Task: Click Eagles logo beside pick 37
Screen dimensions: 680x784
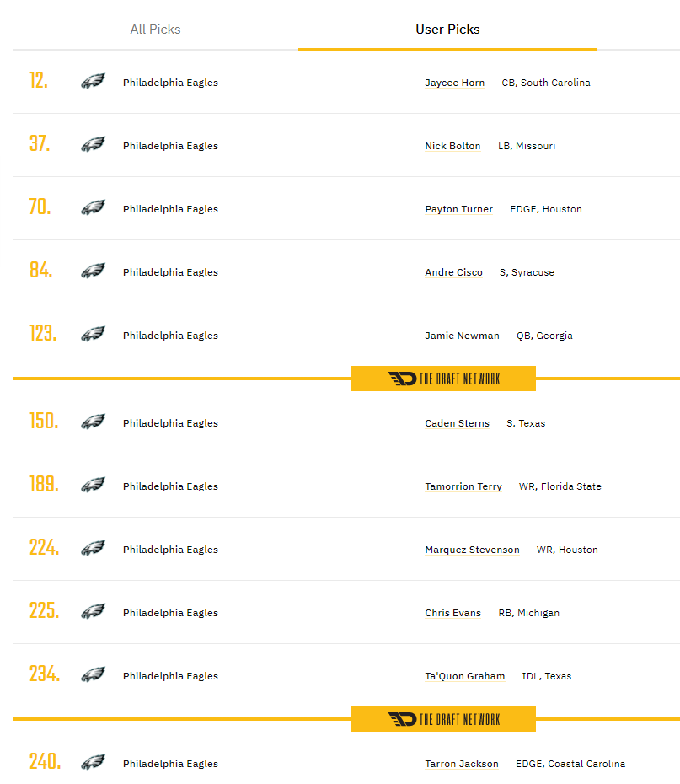Action: 93,144
